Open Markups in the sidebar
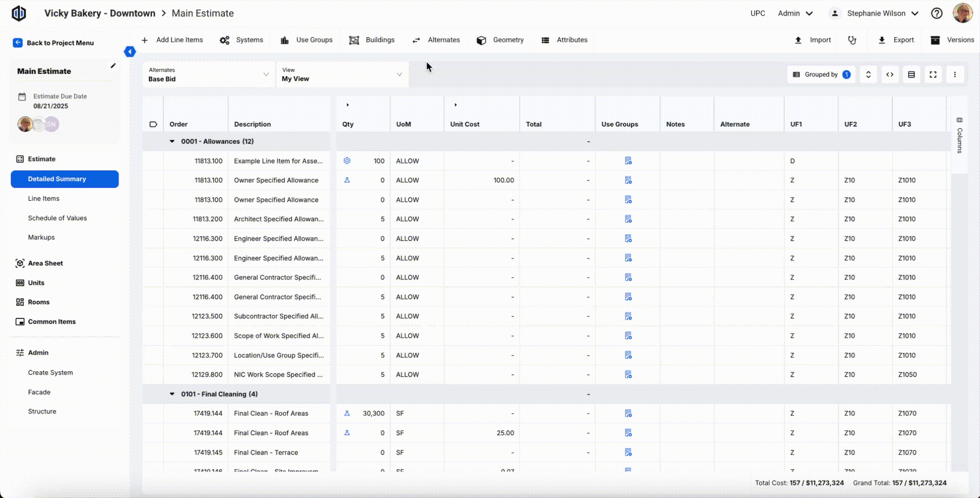Screen dimensions: 980x498 [41, 237]
